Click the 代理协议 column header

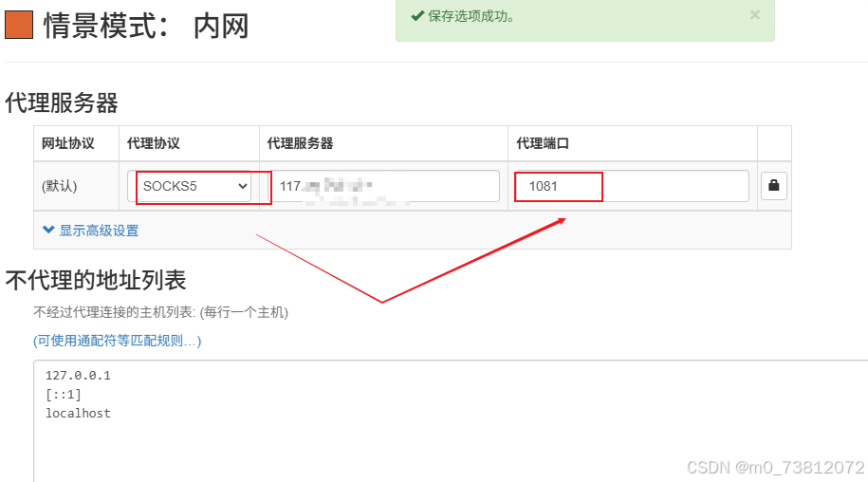[154, 143]
